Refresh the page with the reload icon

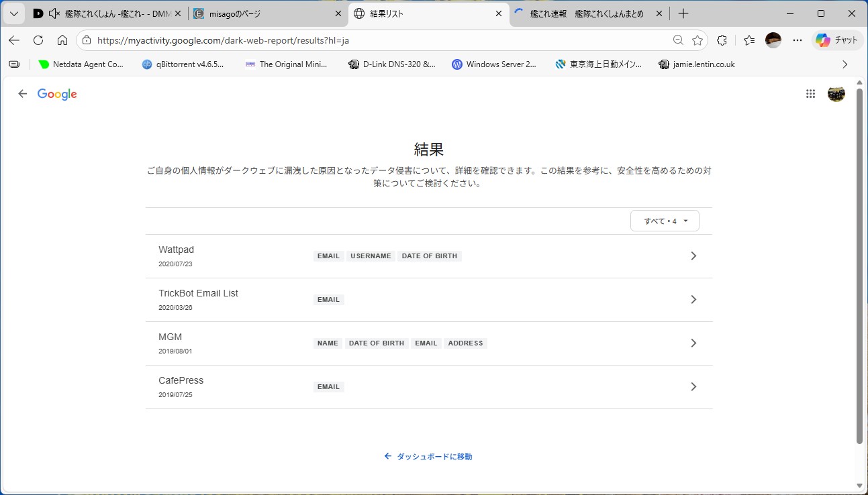coord(38,40)
